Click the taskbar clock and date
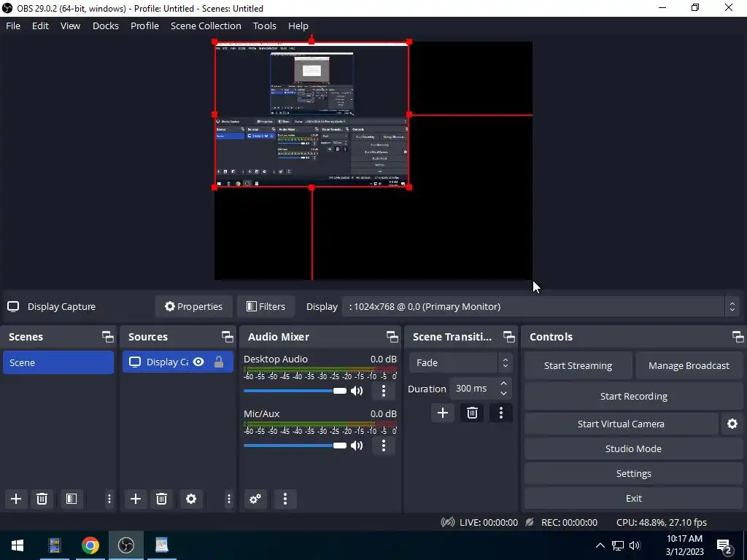The height and width of the screenshot is (560, 747). (684, 545)
